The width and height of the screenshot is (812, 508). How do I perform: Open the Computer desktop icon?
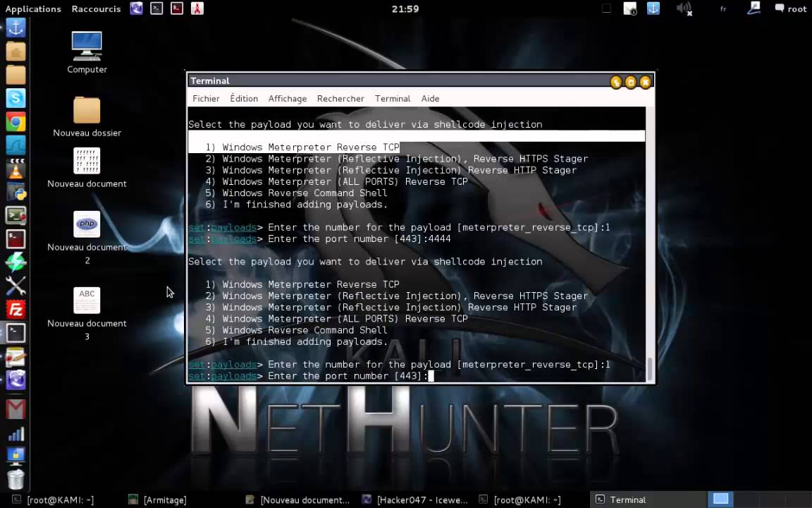[87, 52]
